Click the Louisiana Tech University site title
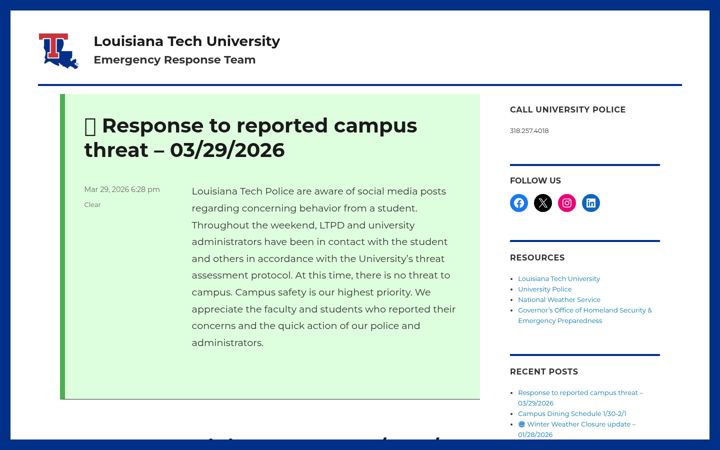The width and height of the screenshot is (720, 450). (x=186, y=41)
